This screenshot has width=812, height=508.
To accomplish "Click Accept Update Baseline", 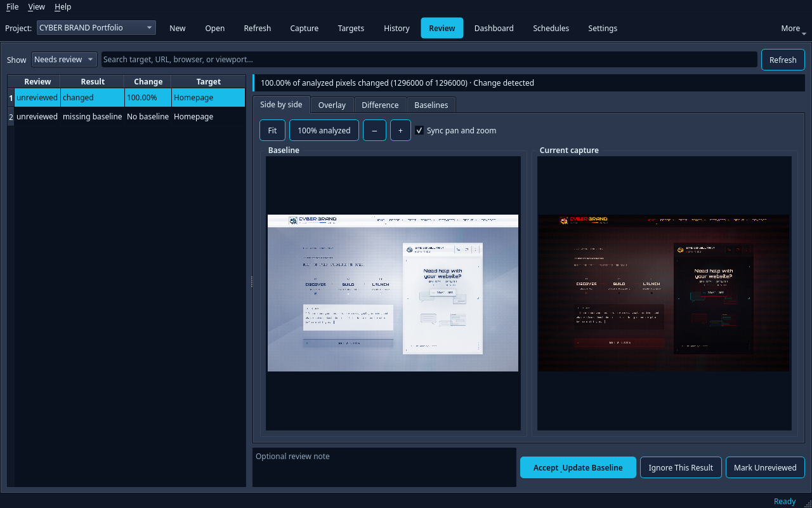I will click(x=578, y=467).
